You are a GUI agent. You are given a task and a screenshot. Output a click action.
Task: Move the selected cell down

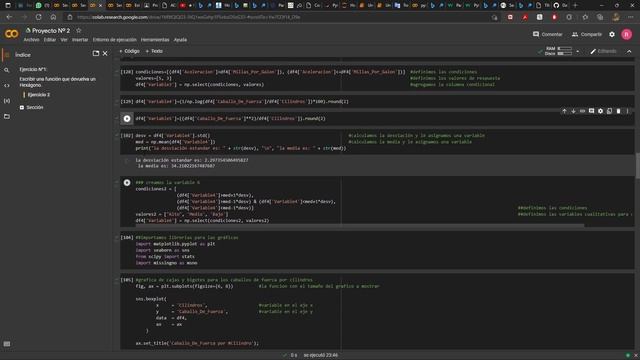(x=573, y=111)
